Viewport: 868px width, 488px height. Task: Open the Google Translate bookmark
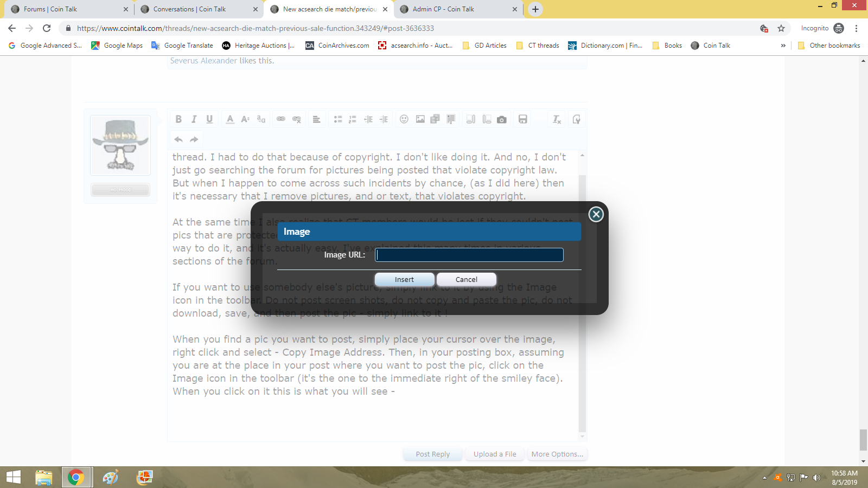(x=182, y=46)
